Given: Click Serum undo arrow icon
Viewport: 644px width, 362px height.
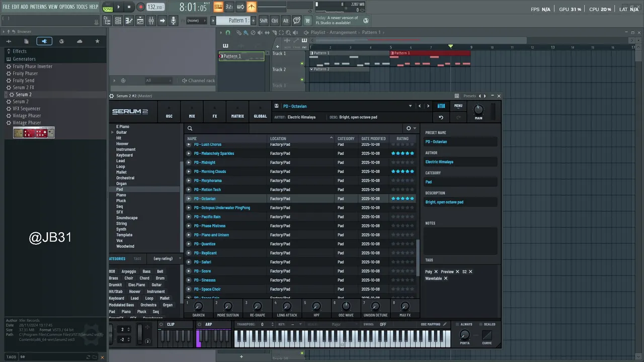Looking at the screenshot, I should coord(441,117).
